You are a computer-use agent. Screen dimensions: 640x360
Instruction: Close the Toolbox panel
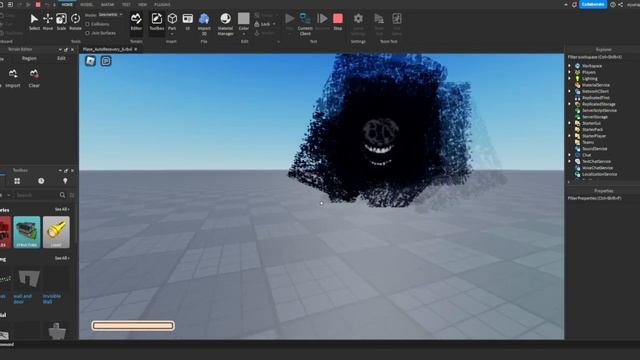click(x=73, y=170)
